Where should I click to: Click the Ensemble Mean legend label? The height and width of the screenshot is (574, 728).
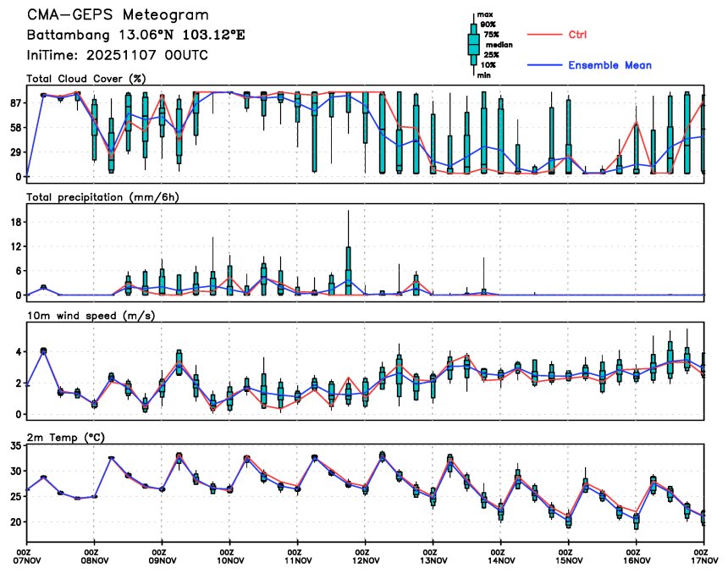click(609, 65)
